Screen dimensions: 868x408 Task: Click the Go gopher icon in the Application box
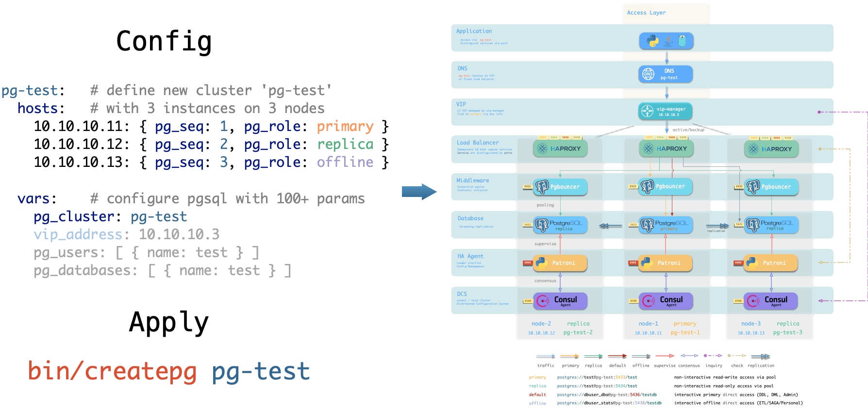682,41
